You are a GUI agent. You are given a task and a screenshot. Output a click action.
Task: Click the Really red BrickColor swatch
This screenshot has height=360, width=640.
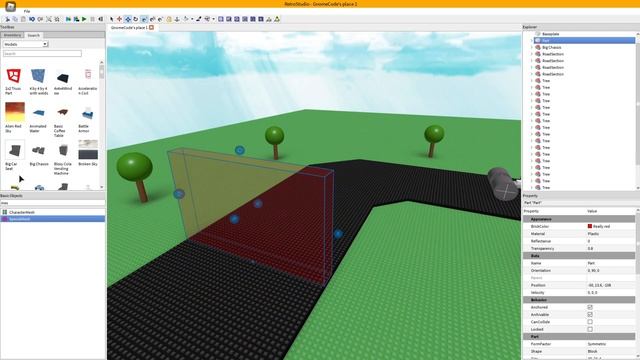[x=589, y=226]
